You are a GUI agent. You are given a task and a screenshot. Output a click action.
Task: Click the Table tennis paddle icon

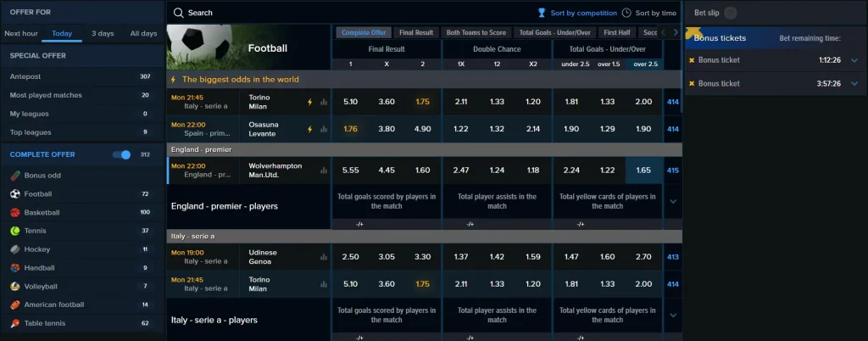click(15, 323)
